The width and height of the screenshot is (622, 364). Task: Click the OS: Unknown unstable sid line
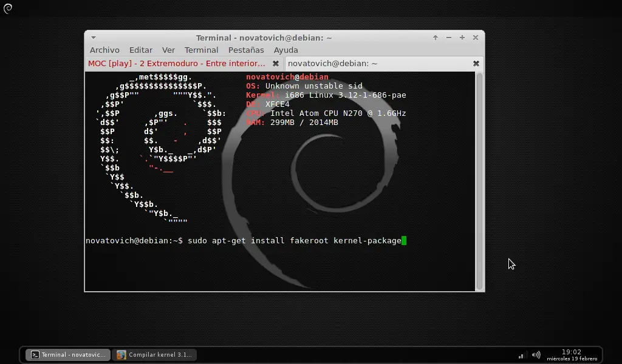point(304,86)
